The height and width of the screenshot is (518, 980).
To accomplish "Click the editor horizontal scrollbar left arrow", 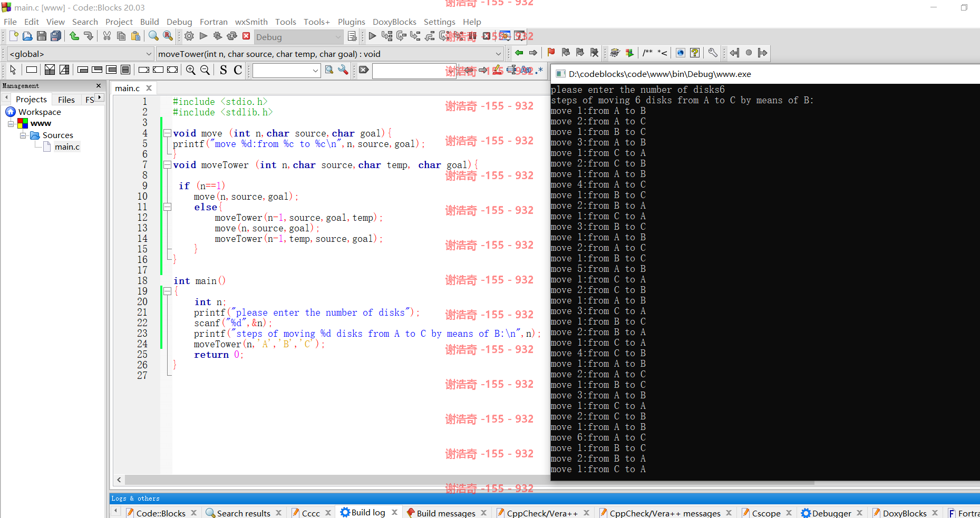I will 119,480.
